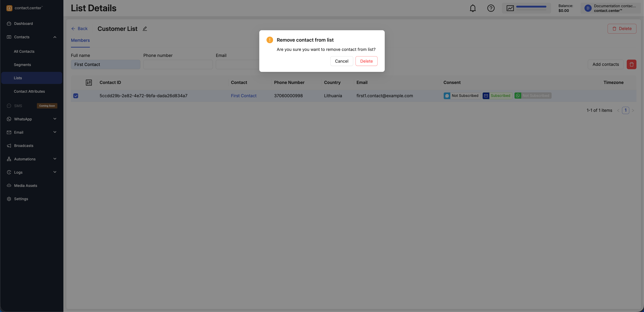Confirm removal with the dialog Delete button

click(366, 61)
